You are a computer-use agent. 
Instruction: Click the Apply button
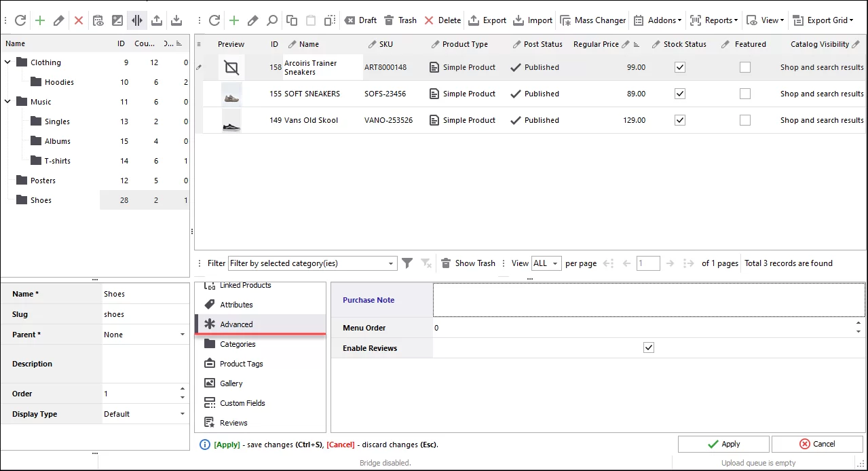(723, 444)
